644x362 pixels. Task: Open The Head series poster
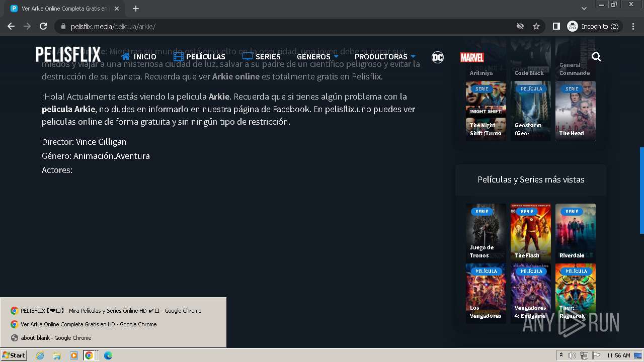(x=576, y=111)
